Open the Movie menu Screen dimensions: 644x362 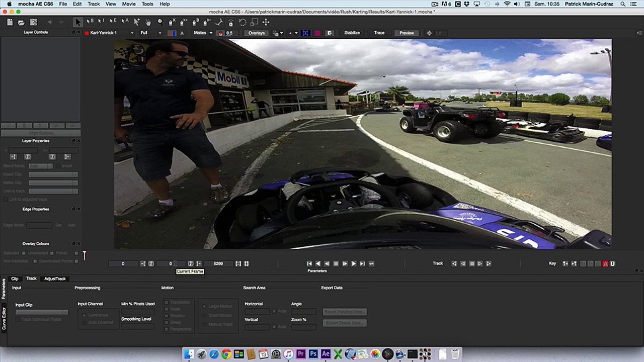coord(128,4)
